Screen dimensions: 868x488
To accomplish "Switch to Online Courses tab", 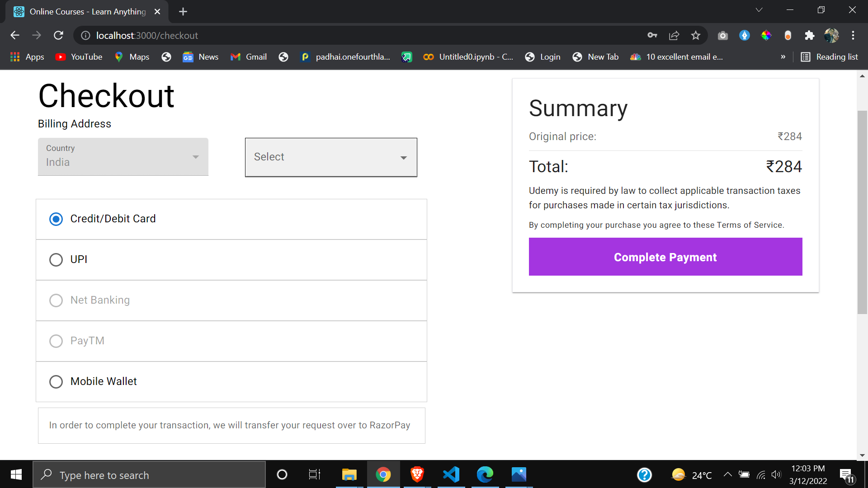I will click(x=87, y=12).
